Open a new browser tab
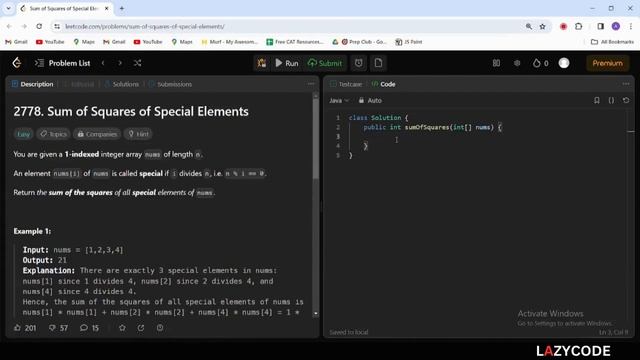 [122, 8]
